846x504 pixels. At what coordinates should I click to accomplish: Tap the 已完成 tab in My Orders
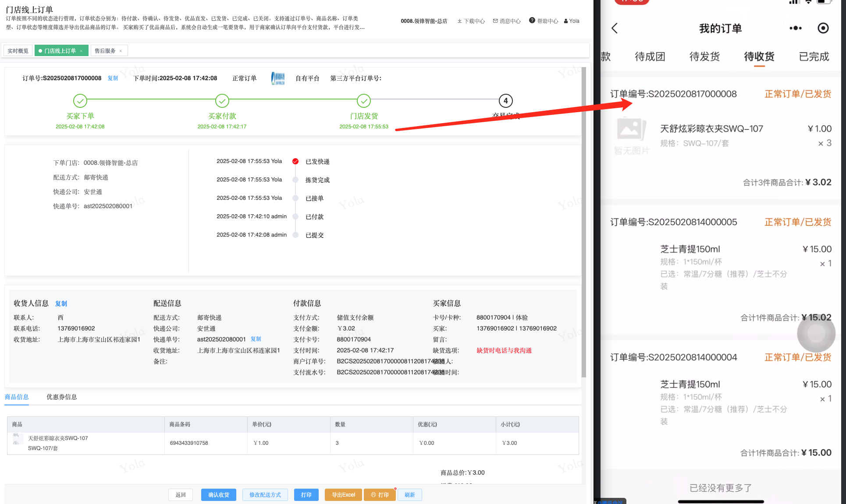click(814, 57)
